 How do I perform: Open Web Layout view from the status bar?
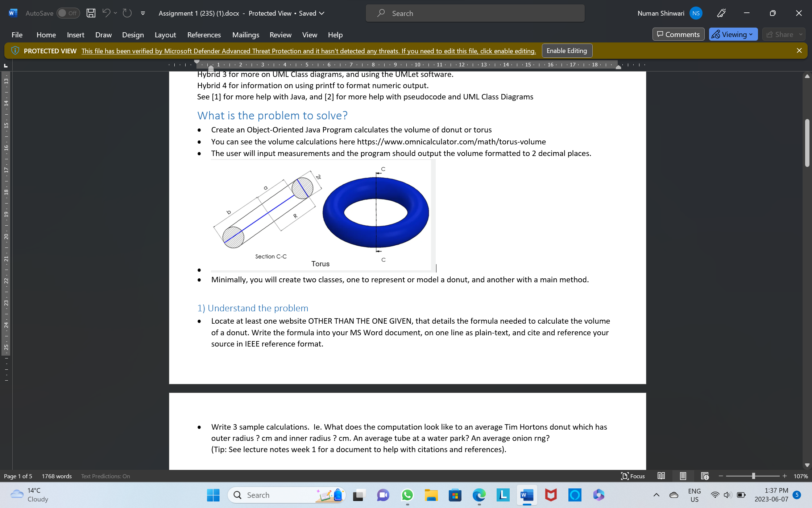click(x=705, y=476)
